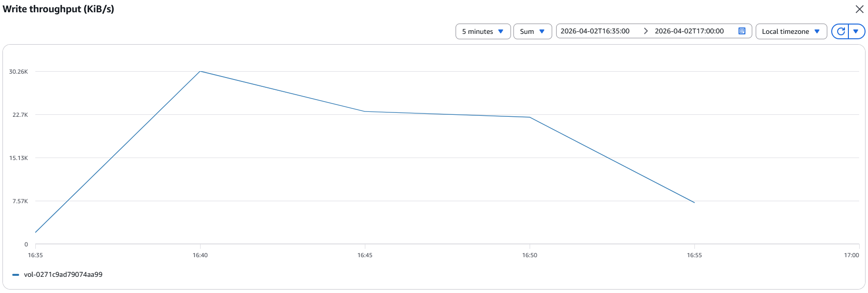Click the refresh graph icon
This screenshot has height=293, width=868.
coord(841,31)
